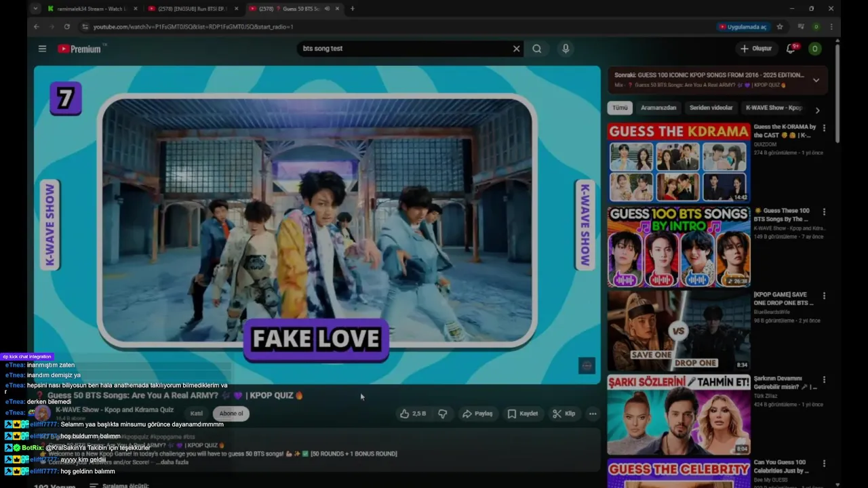The width and height of the screenshot is (868, 488).
Task: Click the round button at the player's bottom-right corner
Action: point(587,366)
